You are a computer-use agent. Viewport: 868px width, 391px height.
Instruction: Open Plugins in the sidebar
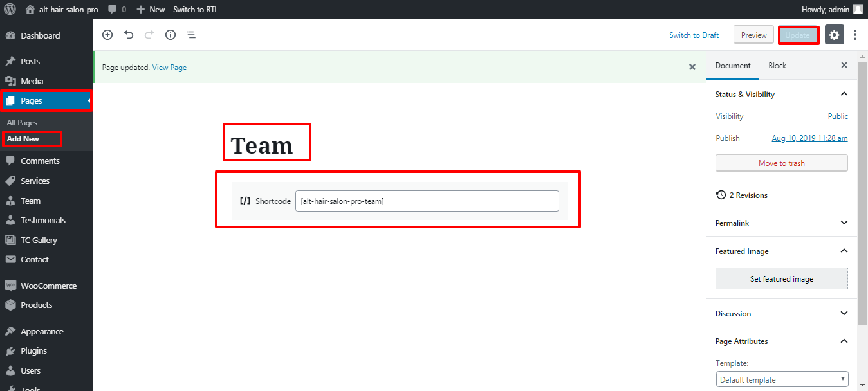46,350
